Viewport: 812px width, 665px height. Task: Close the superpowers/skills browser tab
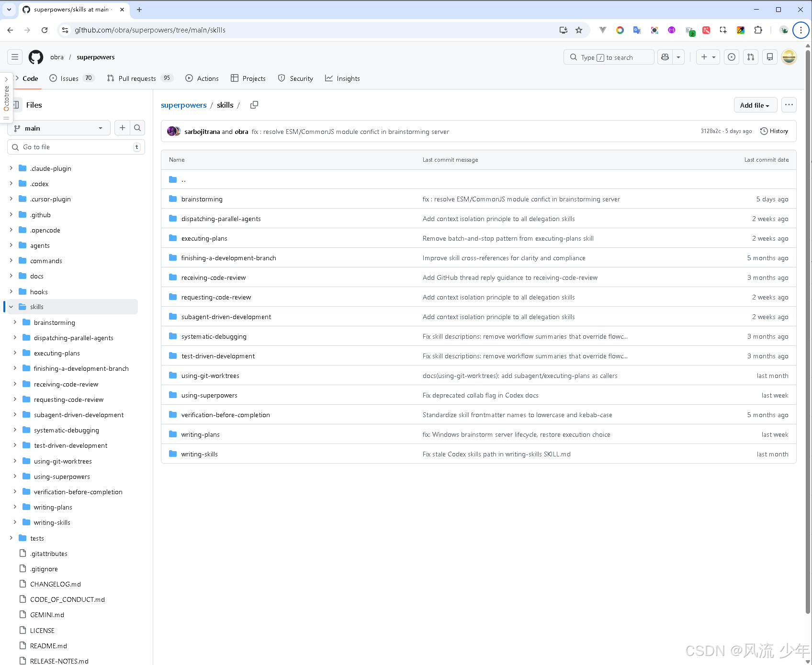click(x=122, y=10)
